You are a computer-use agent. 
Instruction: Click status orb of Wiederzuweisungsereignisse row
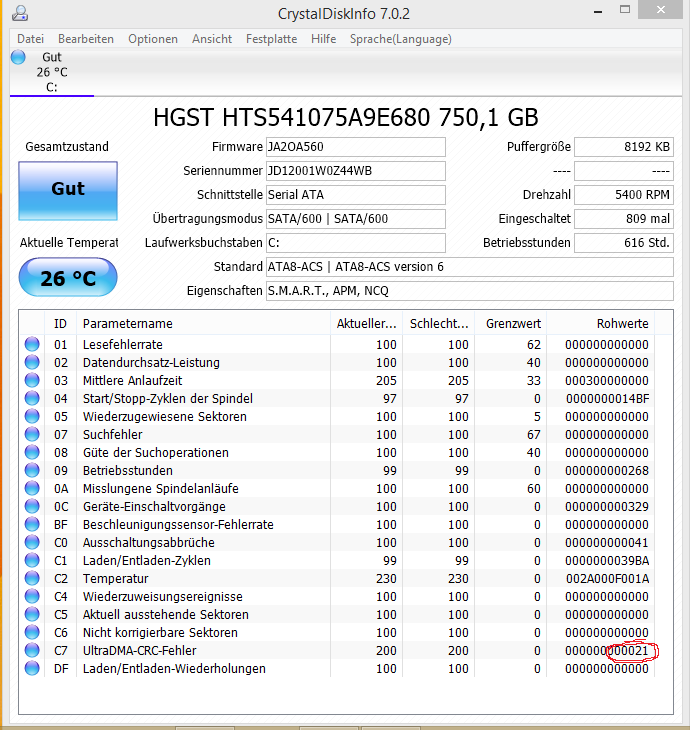click(x=32, y=596)
